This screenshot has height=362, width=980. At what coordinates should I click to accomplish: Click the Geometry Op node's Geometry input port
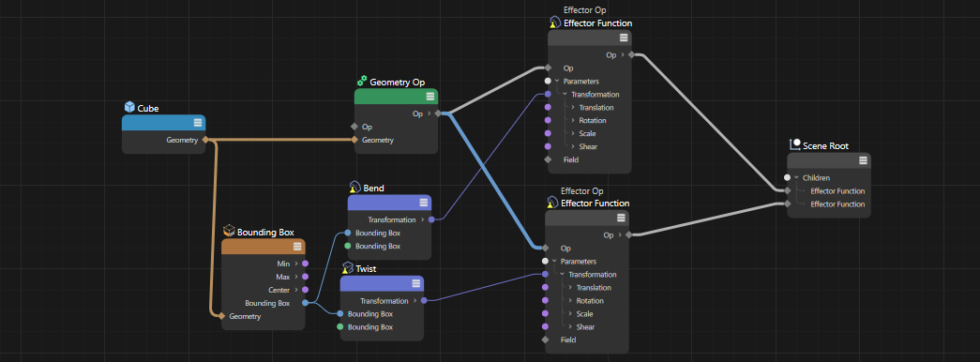point(354,140)
